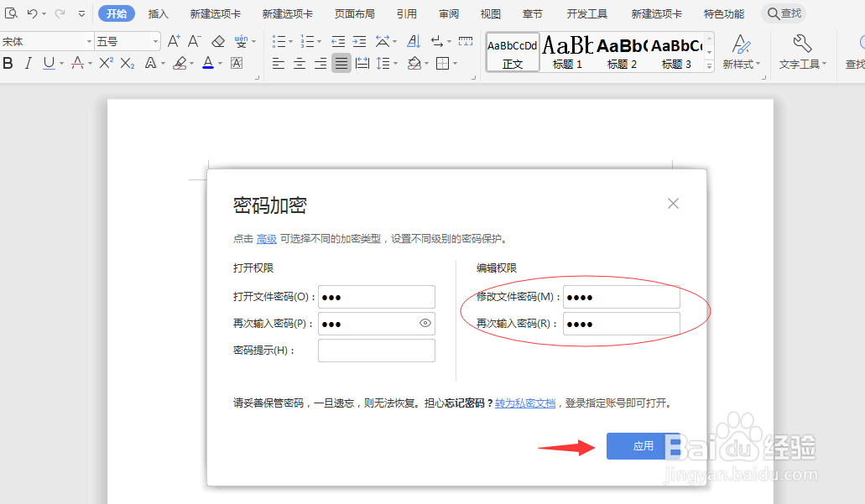Open borders icon
This screenshot has width=865, height=504.
(442, 64)
